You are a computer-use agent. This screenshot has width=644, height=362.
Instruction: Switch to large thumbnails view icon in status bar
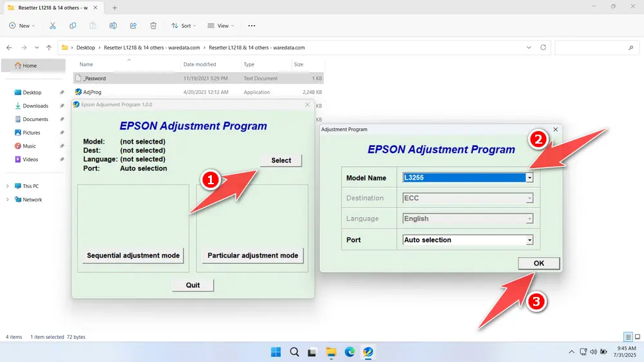point(638,337)
